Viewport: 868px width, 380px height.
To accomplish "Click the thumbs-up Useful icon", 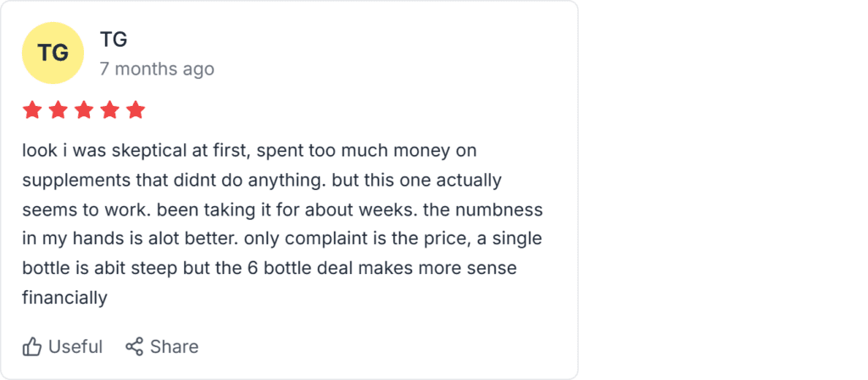I will point(32,346).
